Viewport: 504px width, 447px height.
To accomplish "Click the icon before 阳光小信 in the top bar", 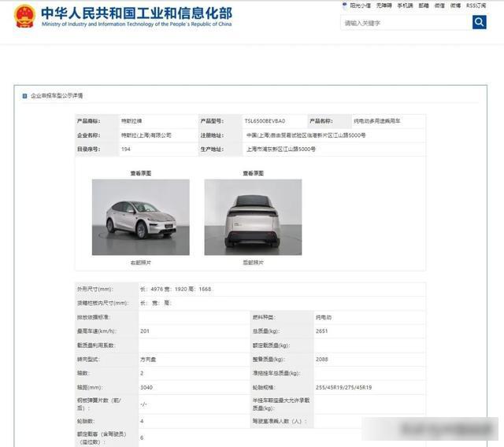I will [345, 6].
